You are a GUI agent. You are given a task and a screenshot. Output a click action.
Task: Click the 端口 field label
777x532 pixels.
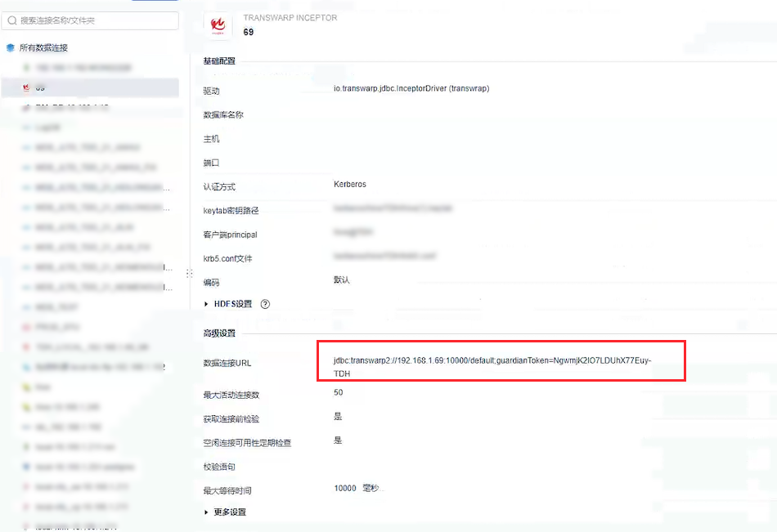tap(211, 163)
